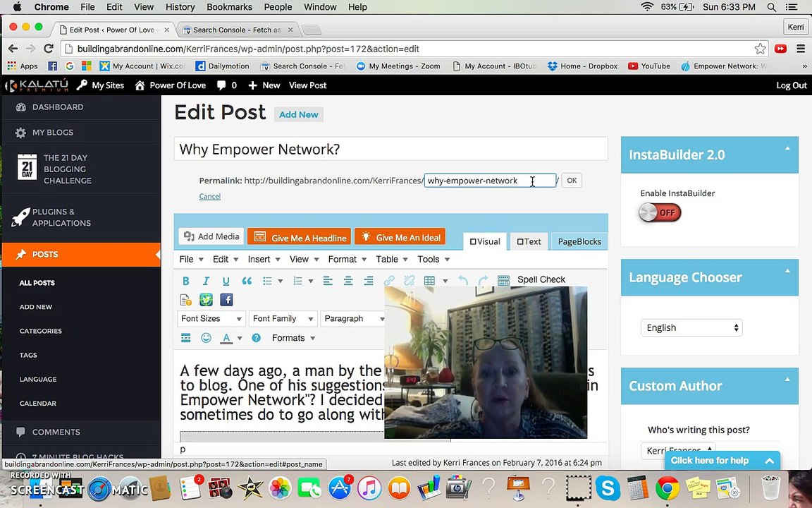Undo the last edit
The width and height of the screenshot is (812, 508).
click(463, 281)
